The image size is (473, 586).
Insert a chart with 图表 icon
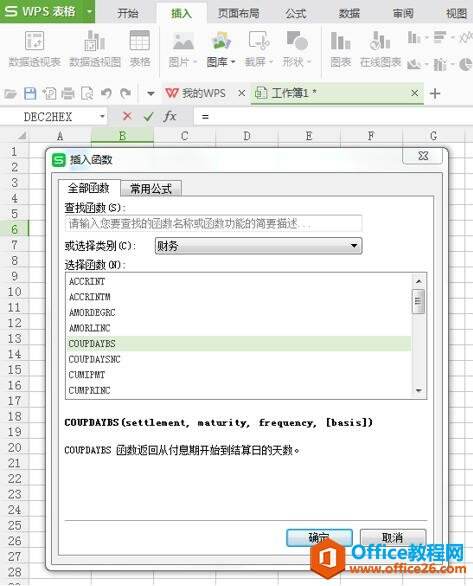340,41
